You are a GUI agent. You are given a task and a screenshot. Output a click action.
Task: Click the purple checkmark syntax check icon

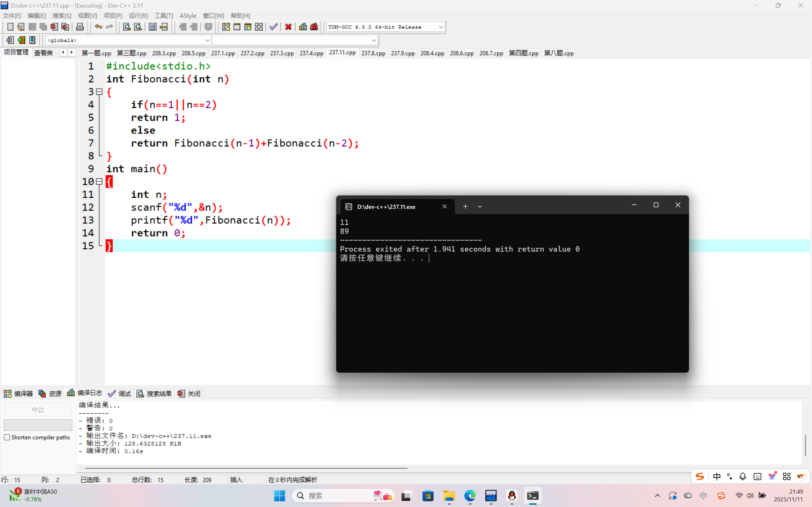click(273, 27)
